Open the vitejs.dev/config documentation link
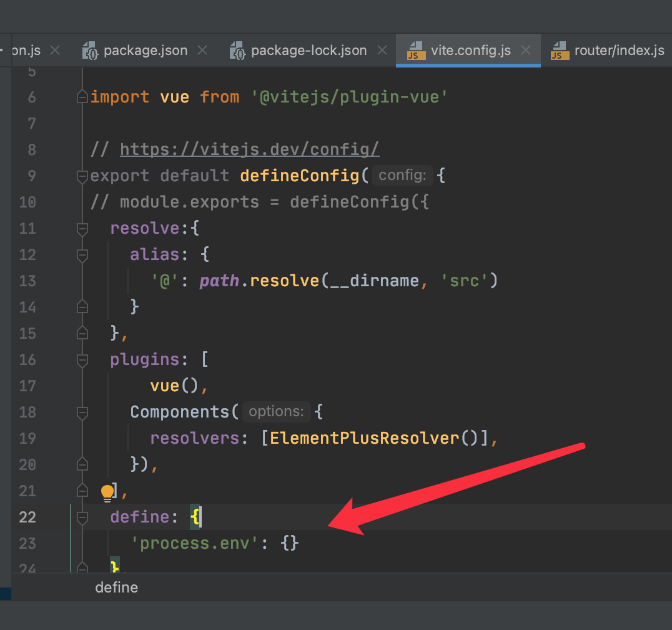 click(249, 149)
